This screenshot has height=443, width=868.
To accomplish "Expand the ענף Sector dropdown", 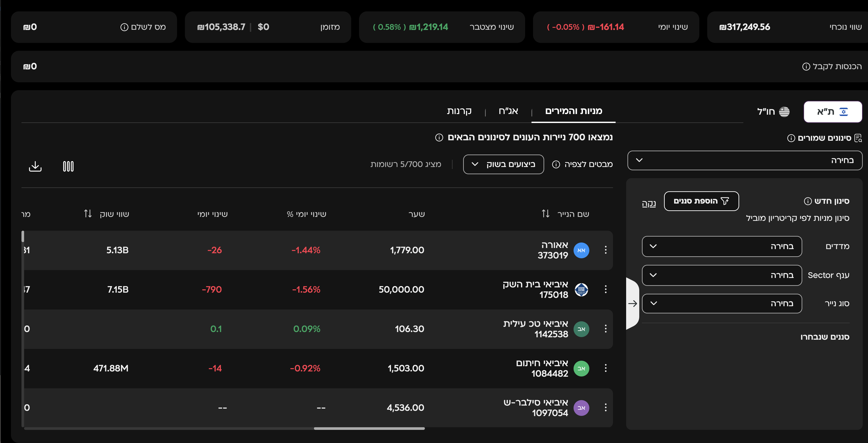I will click(x=721, y=275).
